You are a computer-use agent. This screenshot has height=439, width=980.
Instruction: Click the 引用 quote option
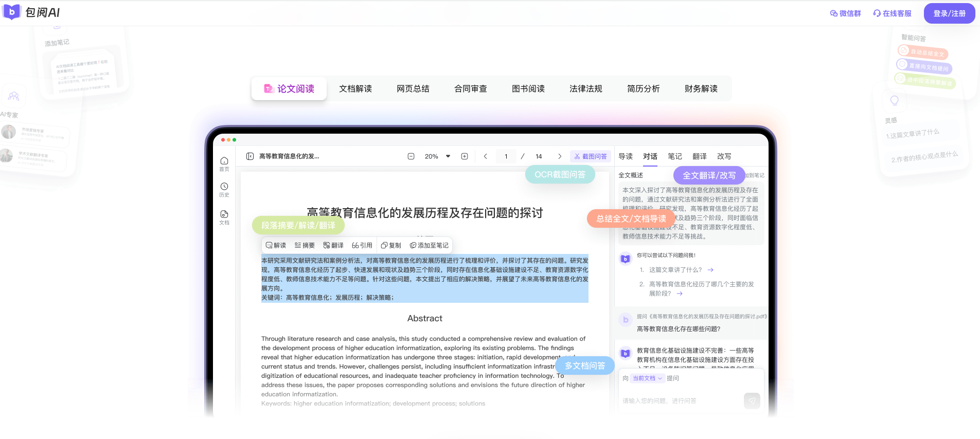pos(362,245)
